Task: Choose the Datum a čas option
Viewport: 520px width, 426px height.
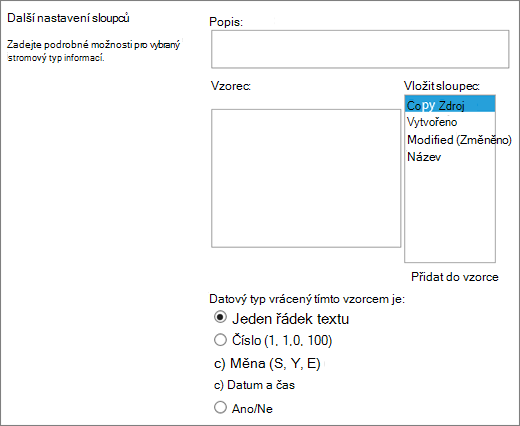Action: [254, 385]
